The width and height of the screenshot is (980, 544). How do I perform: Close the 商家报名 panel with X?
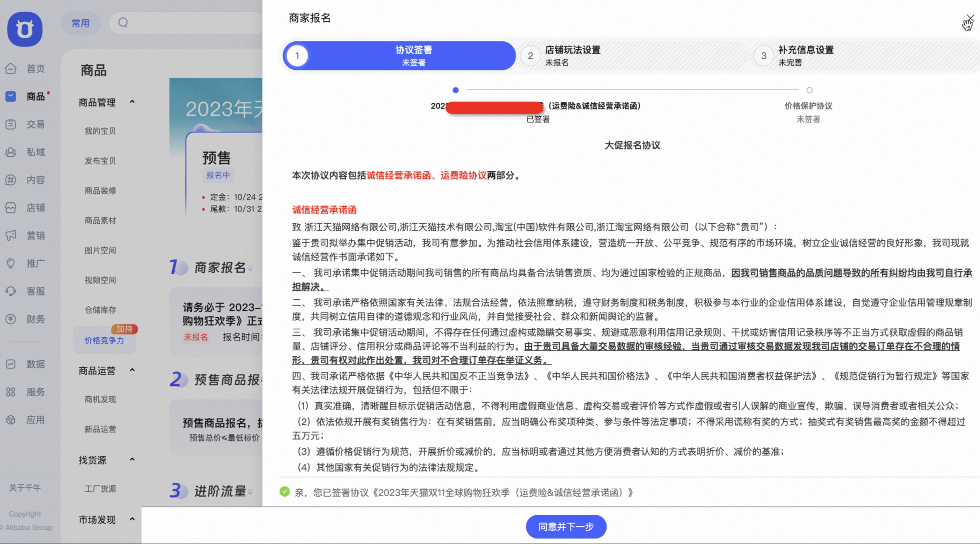coord(970,18)
